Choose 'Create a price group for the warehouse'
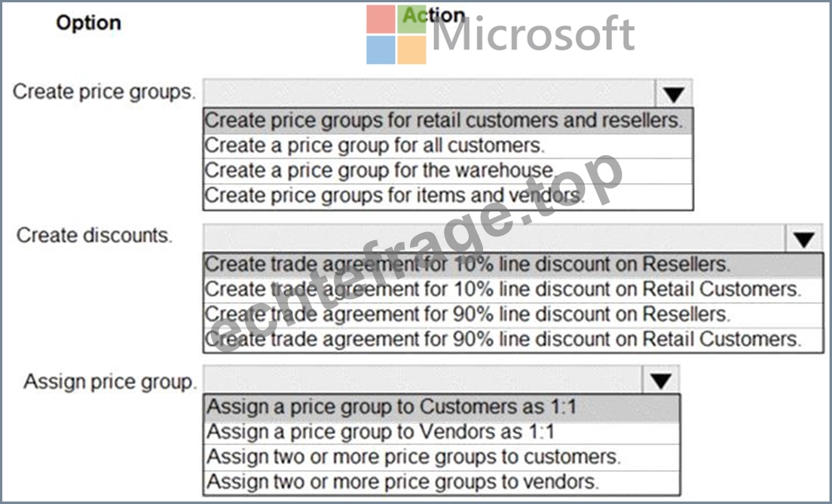Image resolution: width=832 pixels, height=504 pixels. [448, 170]
